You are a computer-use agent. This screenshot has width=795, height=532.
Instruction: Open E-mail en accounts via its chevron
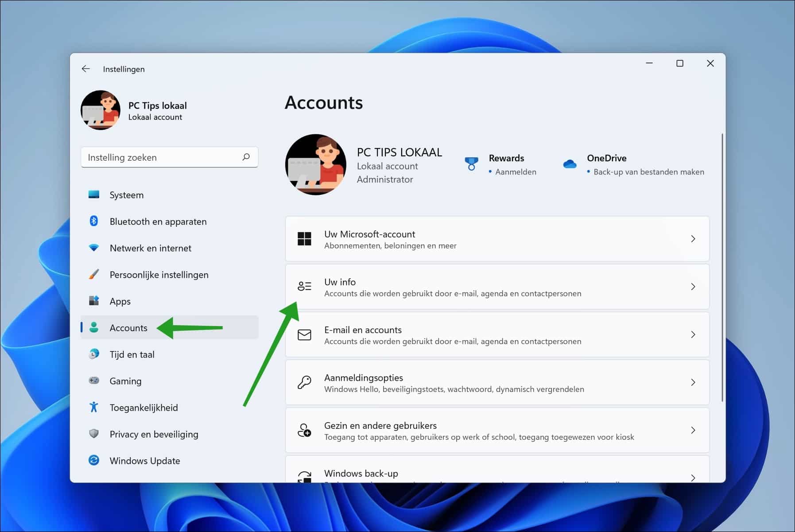(x=693, y=335)
